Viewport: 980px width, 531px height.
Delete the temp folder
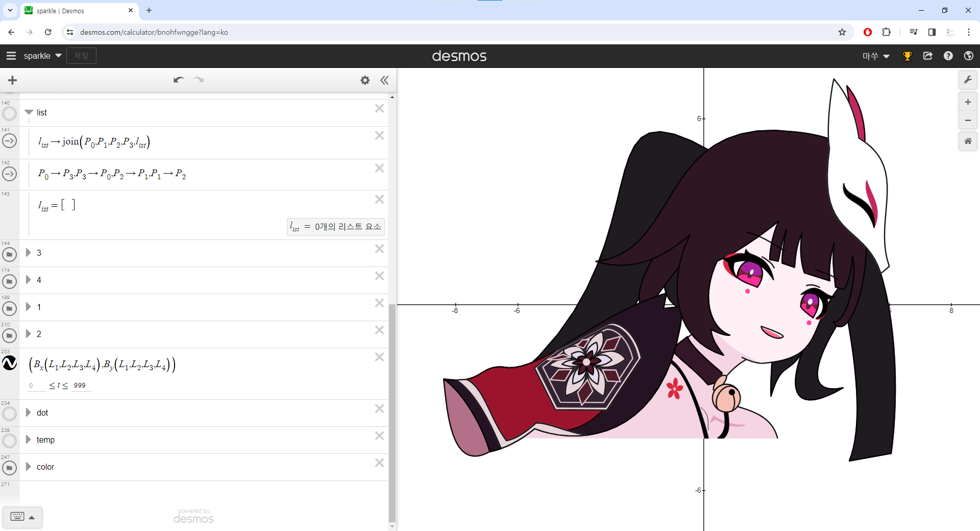(379, 436)
